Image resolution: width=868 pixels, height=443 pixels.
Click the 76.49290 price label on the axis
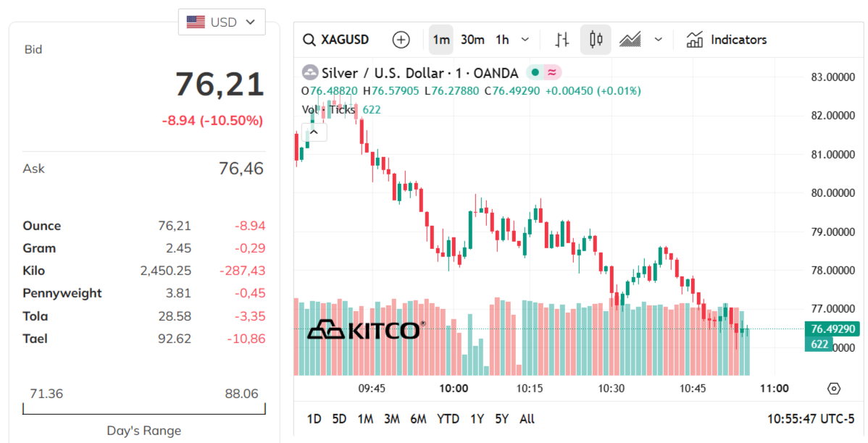[832, 328]
